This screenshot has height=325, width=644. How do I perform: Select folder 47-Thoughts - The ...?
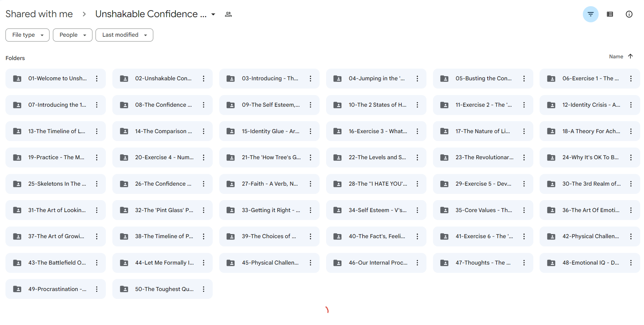[x=483, y=263]
